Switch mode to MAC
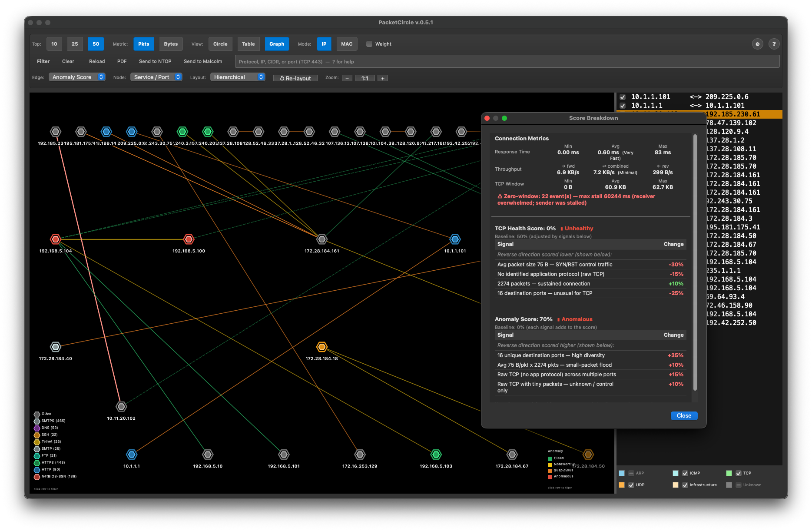Image resolution: width=812 pixels, height=531 pixels. 347,44
